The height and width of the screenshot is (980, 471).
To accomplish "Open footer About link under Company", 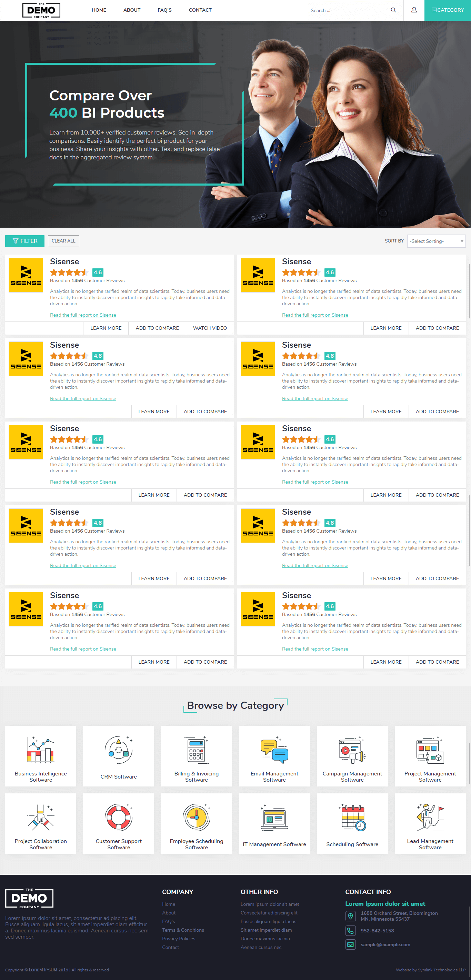I will (x=169, y=913).
